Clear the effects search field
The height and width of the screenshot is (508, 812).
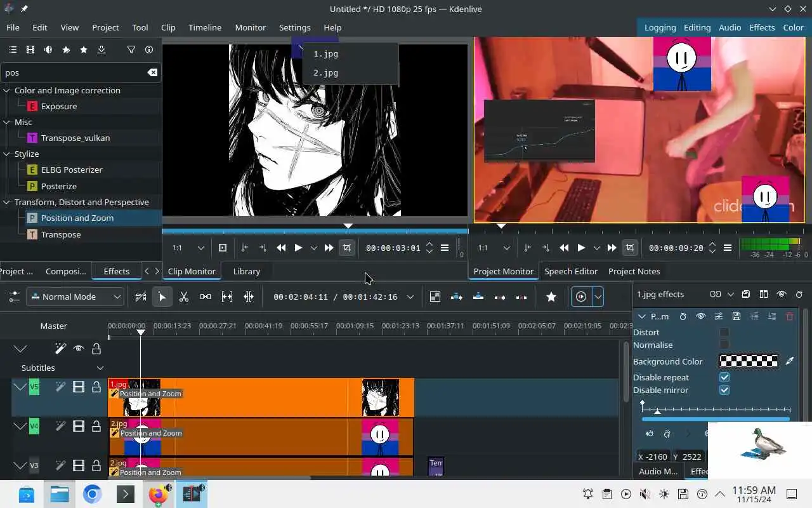coord(152,72)
